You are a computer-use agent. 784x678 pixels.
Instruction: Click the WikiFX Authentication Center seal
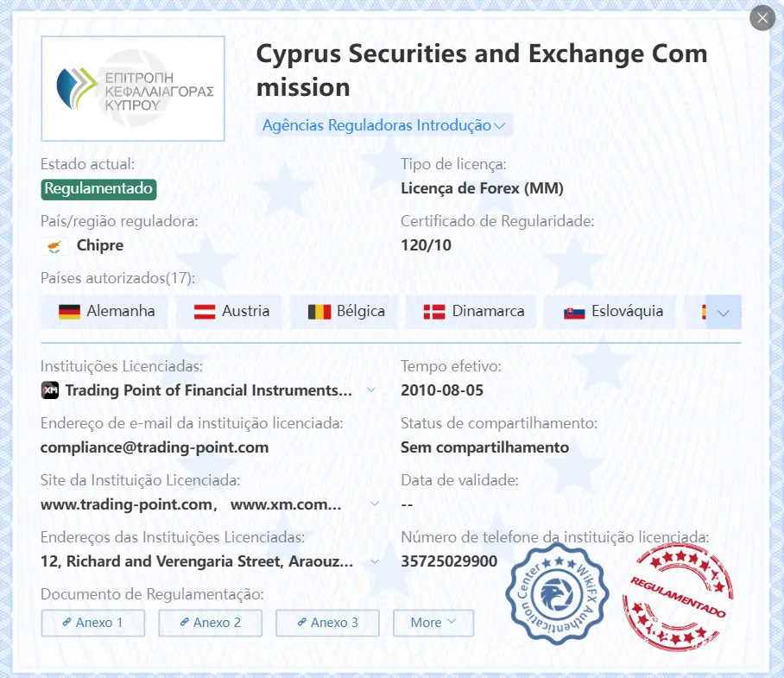click(x=557, y=594)
